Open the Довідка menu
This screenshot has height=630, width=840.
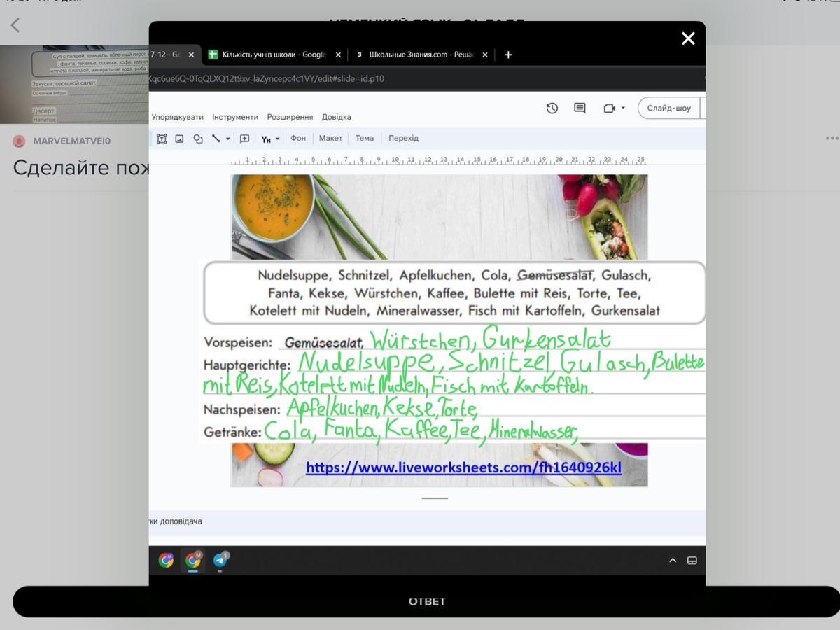pos(337,117)
